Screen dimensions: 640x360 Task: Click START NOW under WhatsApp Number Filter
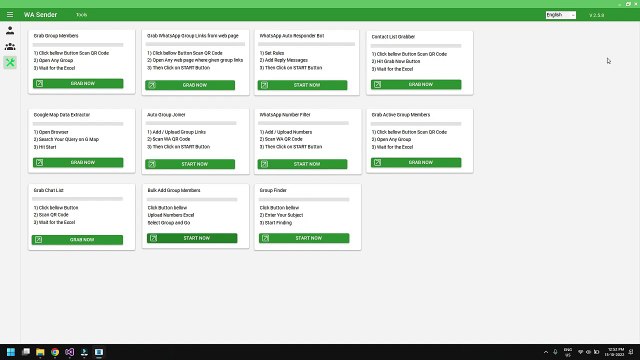click(x=302, y=164)
